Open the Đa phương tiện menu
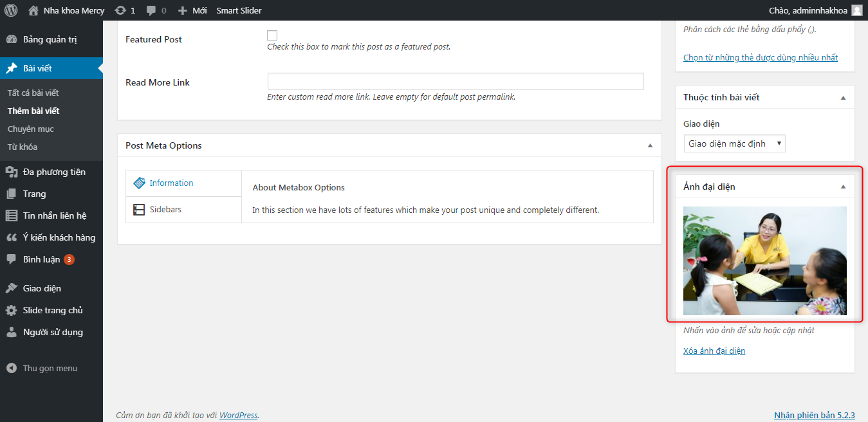This screenshot has width=868, height=422. (x=54, y=172)
